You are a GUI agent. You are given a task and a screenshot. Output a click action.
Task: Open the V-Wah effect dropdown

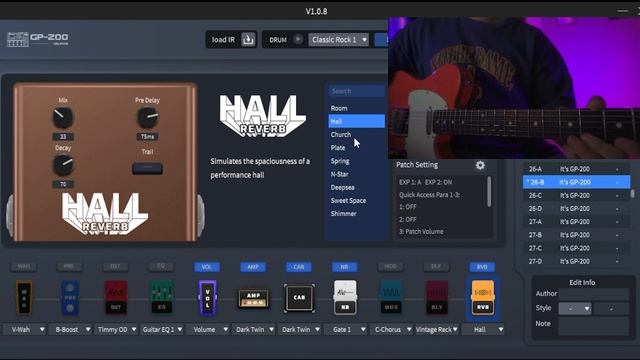24,329
